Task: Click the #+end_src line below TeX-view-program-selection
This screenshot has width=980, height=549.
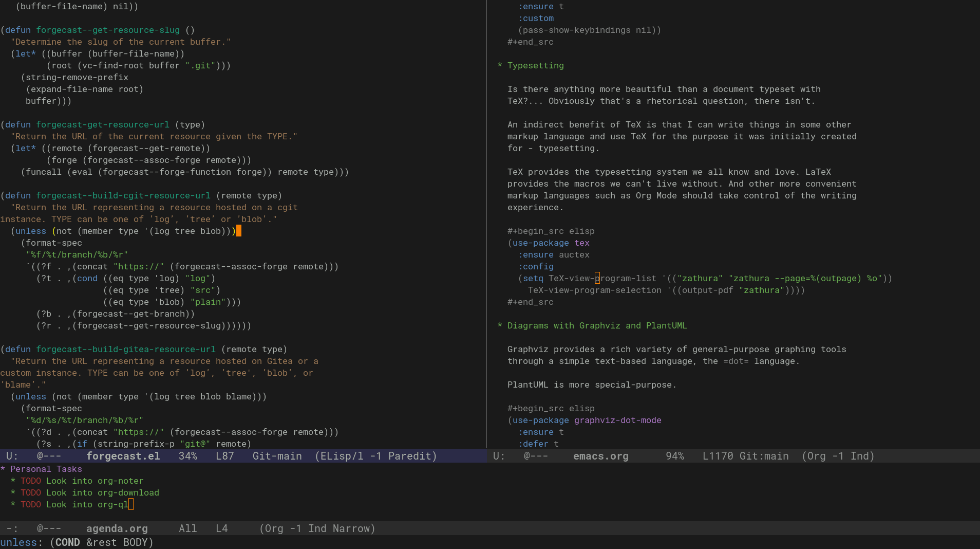Action: pos(531,302)
